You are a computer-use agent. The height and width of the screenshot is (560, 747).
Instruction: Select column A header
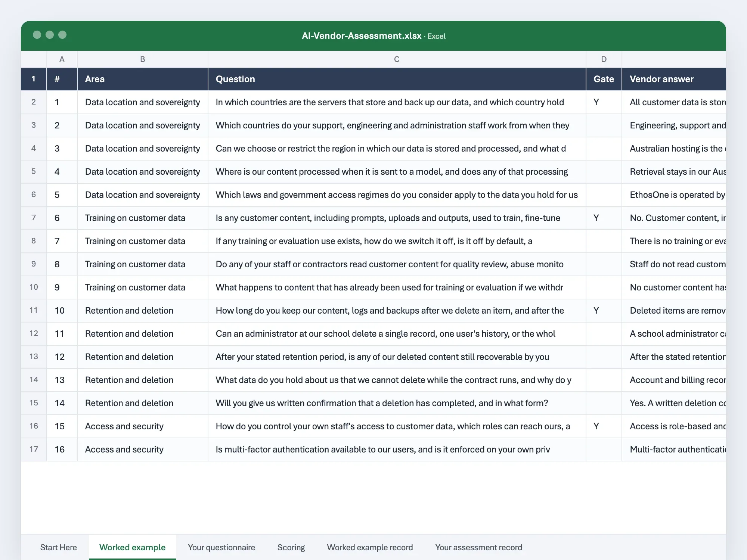(62, 59)
